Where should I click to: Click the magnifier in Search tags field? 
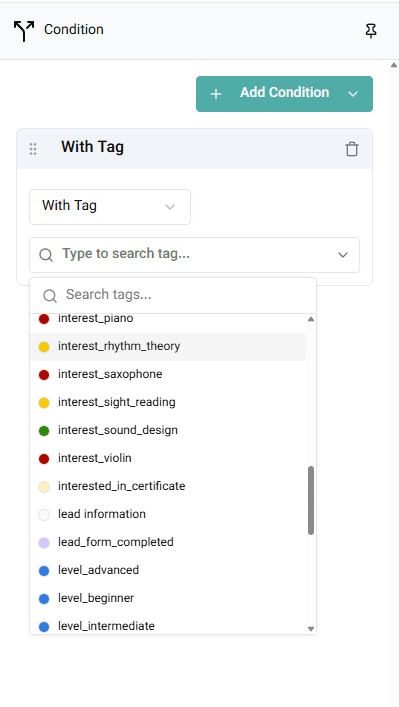coord(50,296)
